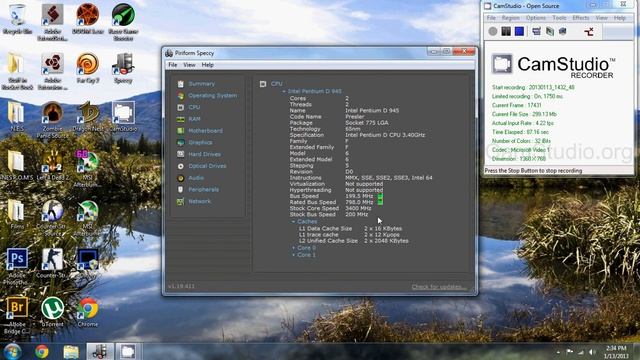Viewport: 640px width, 360px height.
Task: Click the 'Check for updates...' link
Action: 439,287
